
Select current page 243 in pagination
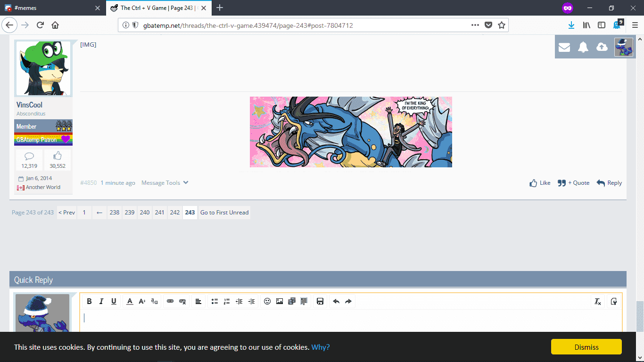click(190, 213)
